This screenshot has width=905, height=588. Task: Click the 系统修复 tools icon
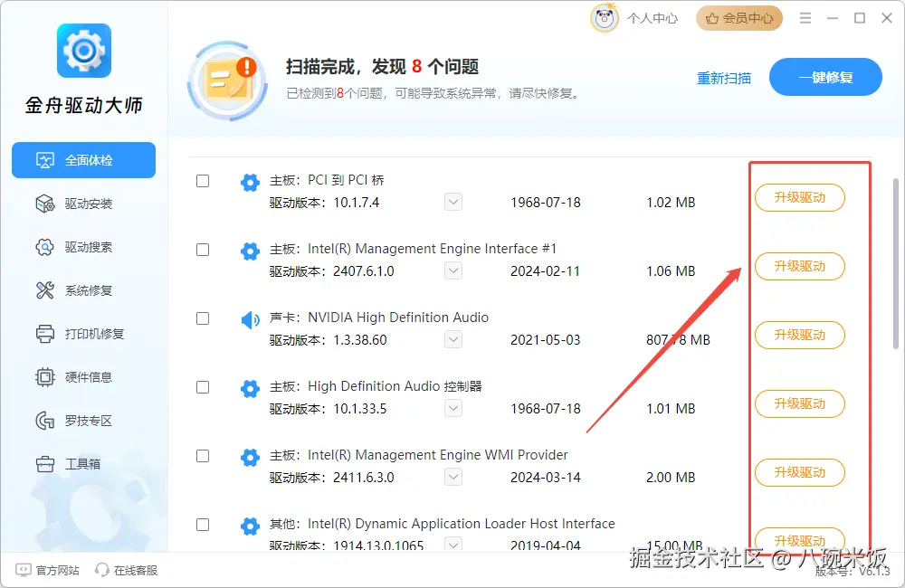pyautogui.click(x=45, y=290)
